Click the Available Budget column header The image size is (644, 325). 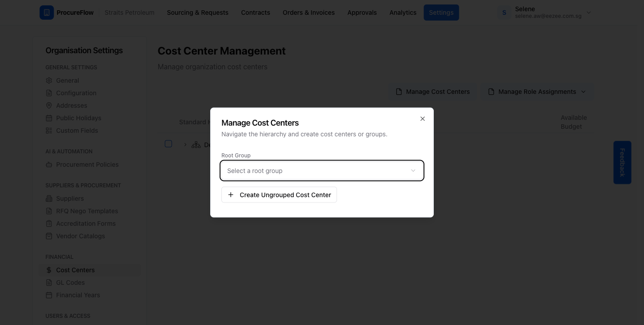pyautogui.click(x=574, y=122)
